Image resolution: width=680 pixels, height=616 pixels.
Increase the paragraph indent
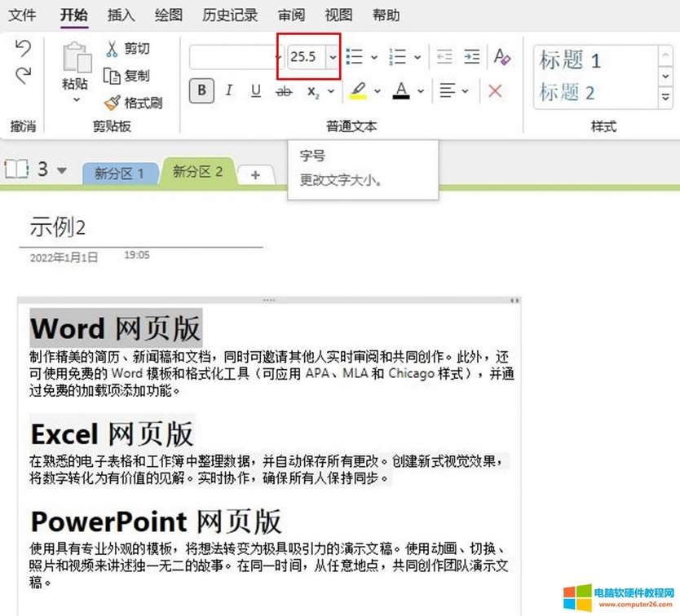[x=472, y=57]
